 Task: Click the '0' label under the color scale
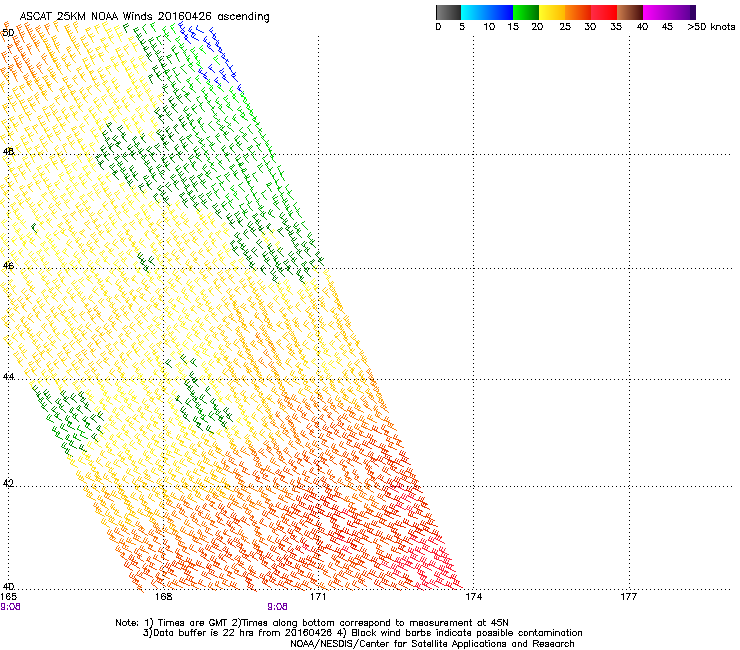(438, 27)
